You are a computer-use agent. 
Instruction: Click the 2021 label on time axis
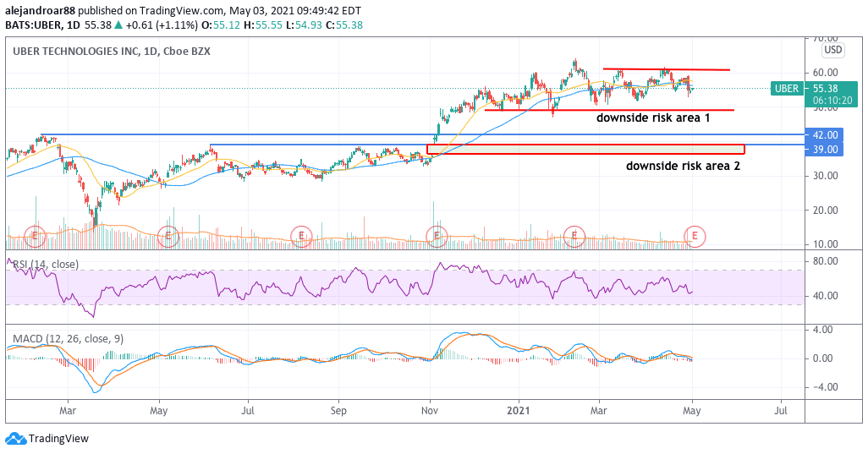click(x=519, y=411)
